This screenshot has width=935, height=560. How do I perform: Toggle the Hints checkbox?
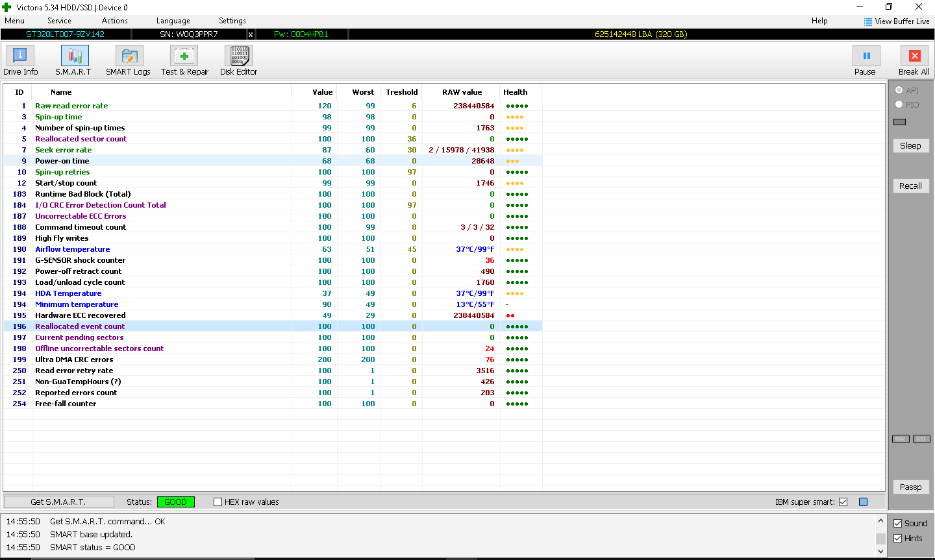point(898,539)
